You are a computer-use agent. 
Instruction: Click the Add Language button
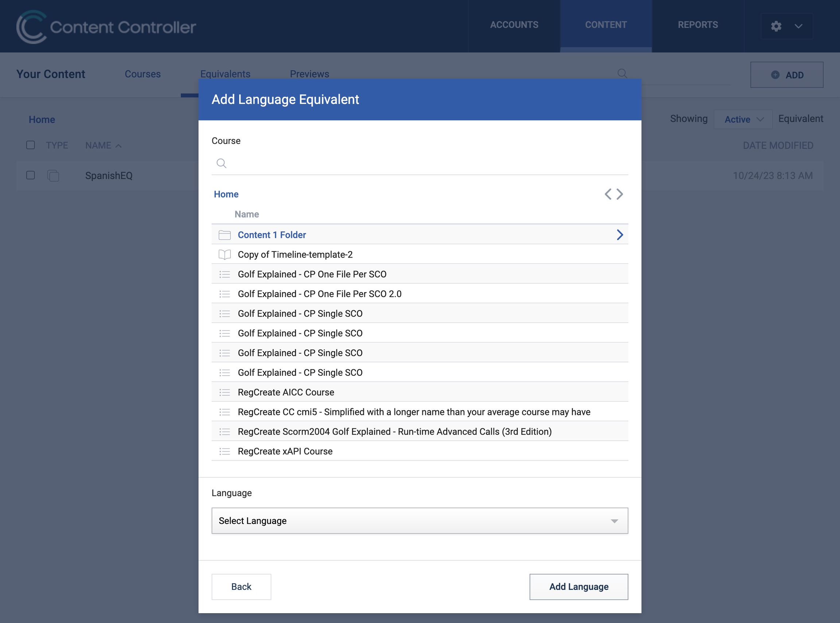pyautogui.click(x=579, y=587)
